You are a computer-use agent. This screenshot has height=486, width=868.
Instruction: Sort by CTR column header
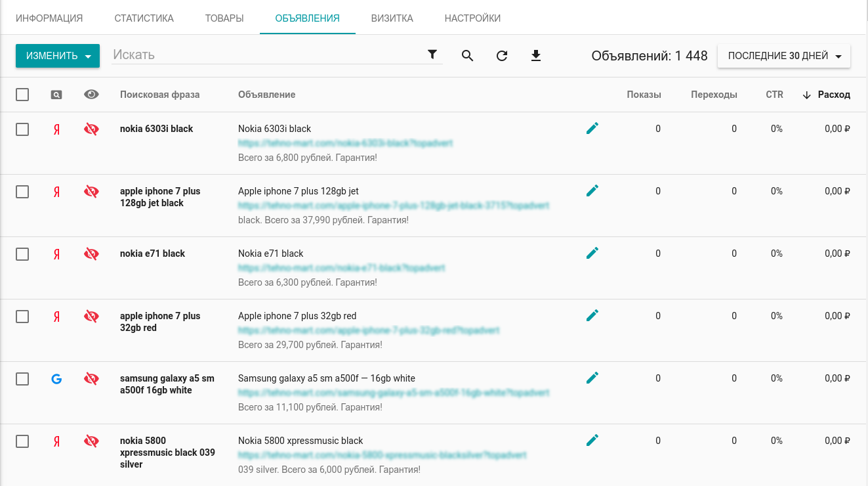point(774,95)
